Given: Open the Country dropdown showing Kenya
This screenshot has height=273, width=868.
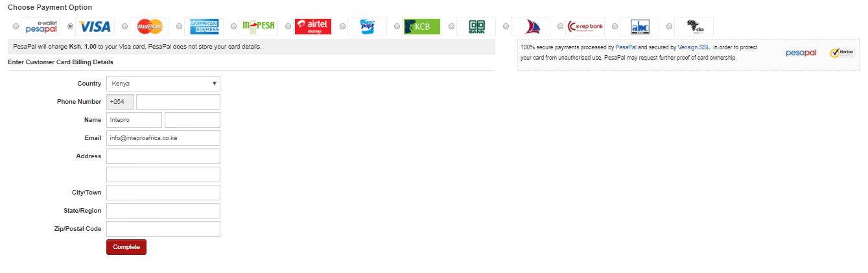Looking at the screenshot, I should (x=163, y=84).
